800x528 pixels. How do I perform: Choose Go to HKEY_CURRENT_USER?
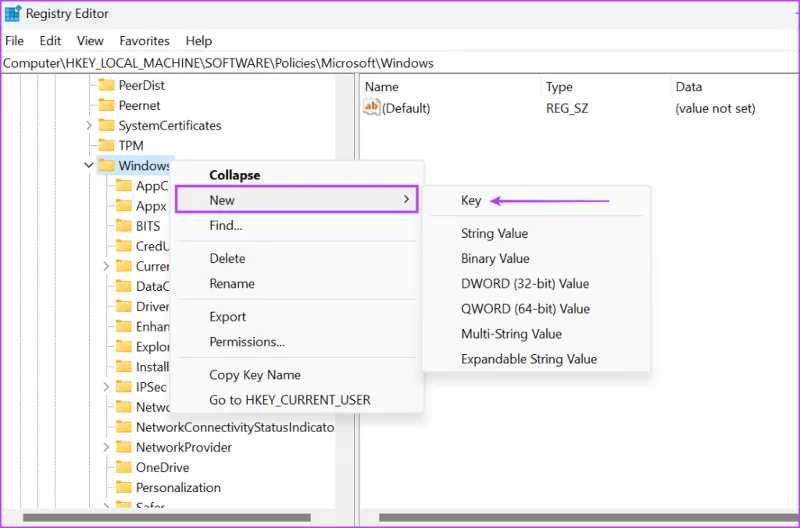coord(297,399)
